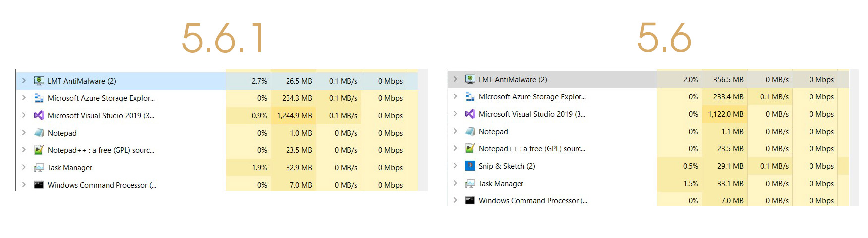Expand Notepad++ process in right list
868x238 pixels.
(455, 148)
